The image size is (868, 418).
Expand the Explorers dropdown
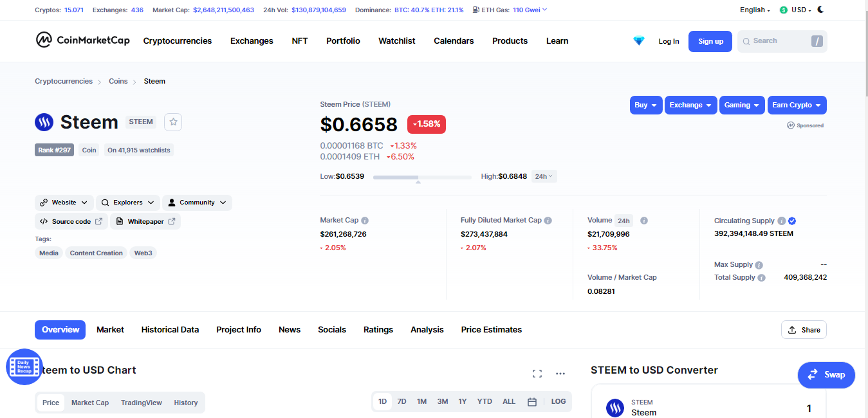(128, 203)
